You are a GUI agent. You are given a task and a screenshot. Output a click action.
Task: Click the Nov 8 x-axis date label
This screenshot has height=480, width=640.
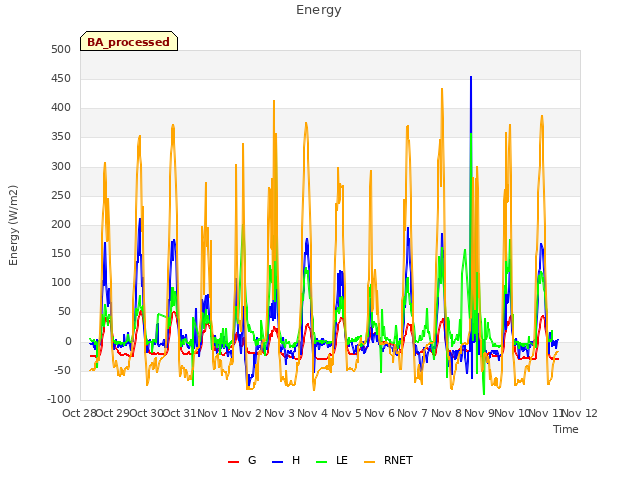(x=446, y=413)
